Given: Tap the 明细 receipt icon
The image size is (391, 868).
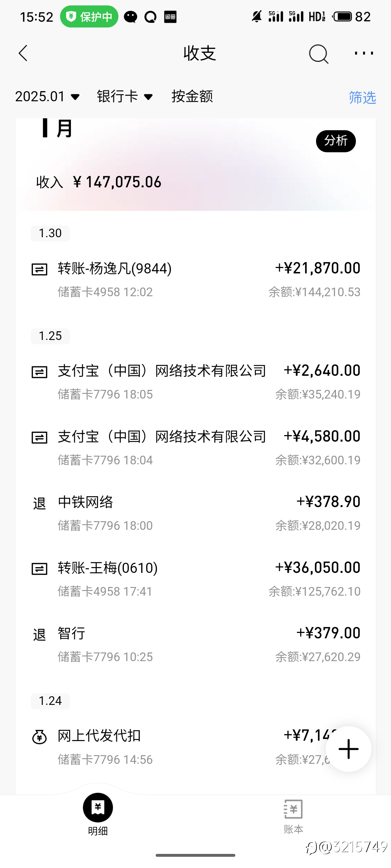Looking at the screenshot, I should (98, 807).
